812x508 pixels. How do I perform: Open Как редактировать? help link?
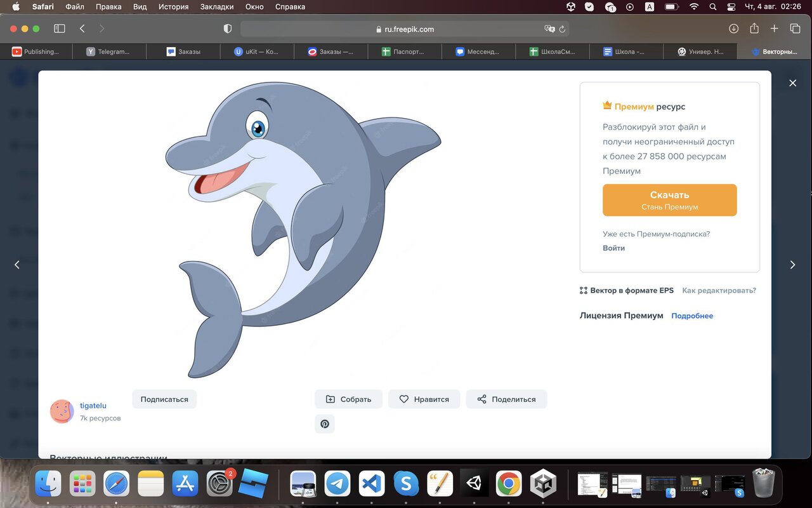point(719,290)
